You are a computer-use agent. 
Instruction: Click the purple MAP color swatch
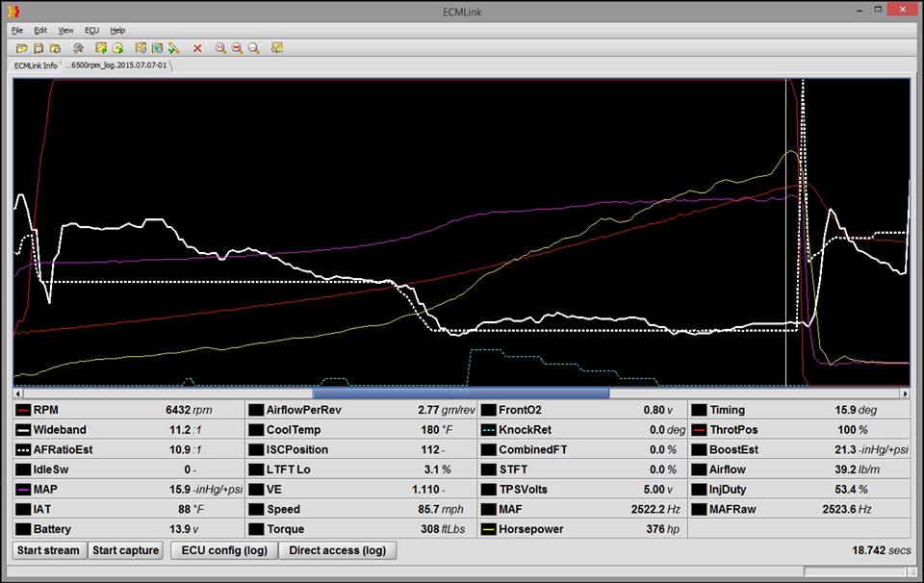pyautogui.click(x=23, y=490)
